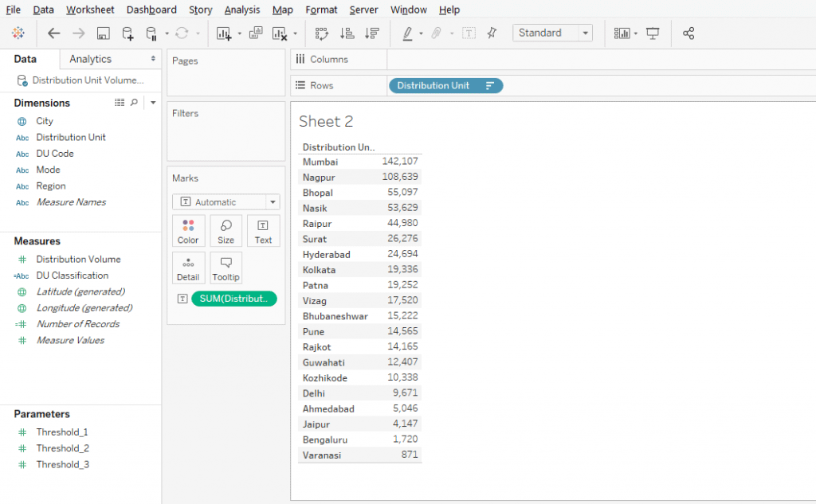Sort descending using the toolbar icon

pyautogui.click(x=371, y=33)
